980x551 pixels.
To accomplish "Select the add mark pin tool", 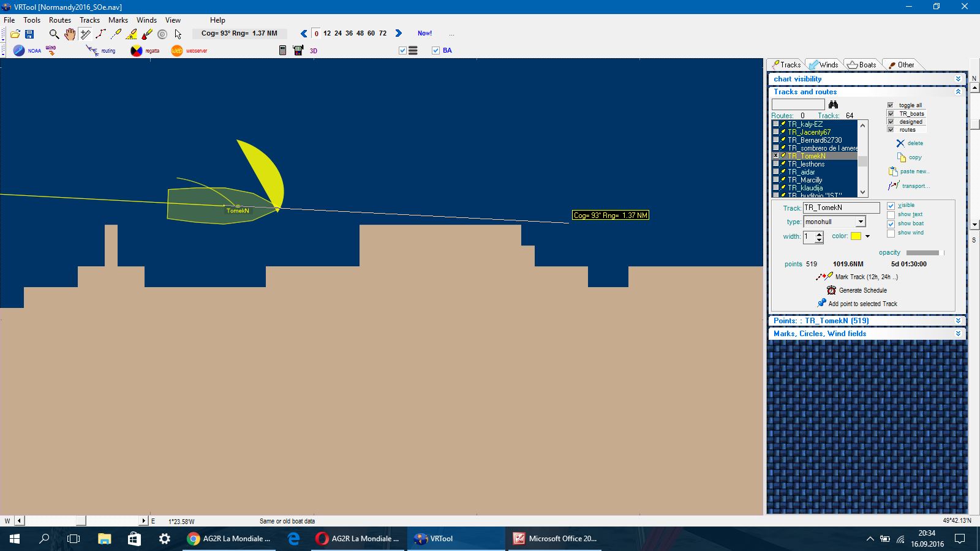I will coord(116,34).
